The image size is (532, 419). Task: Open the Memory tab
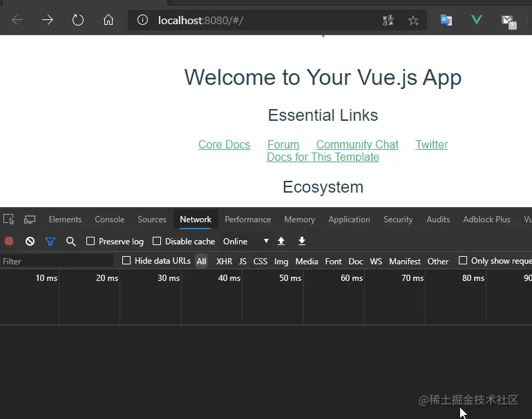point(300,220)
